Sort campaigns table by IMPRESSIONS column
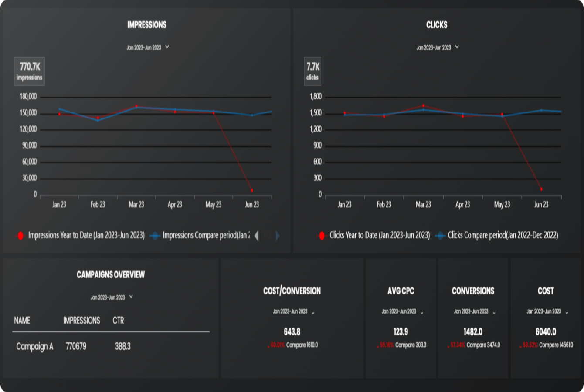The image size is (584, 392). click(81, 321)
